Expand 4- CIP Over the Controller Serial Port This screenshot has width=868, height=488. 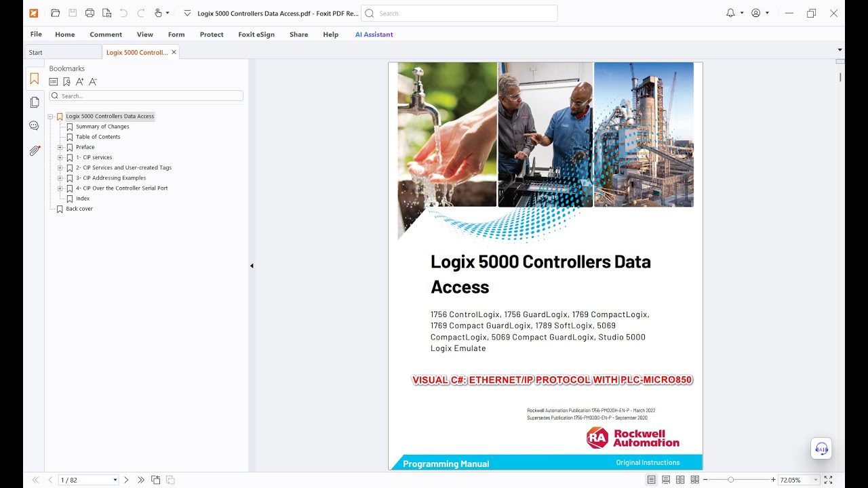point(60,188)
